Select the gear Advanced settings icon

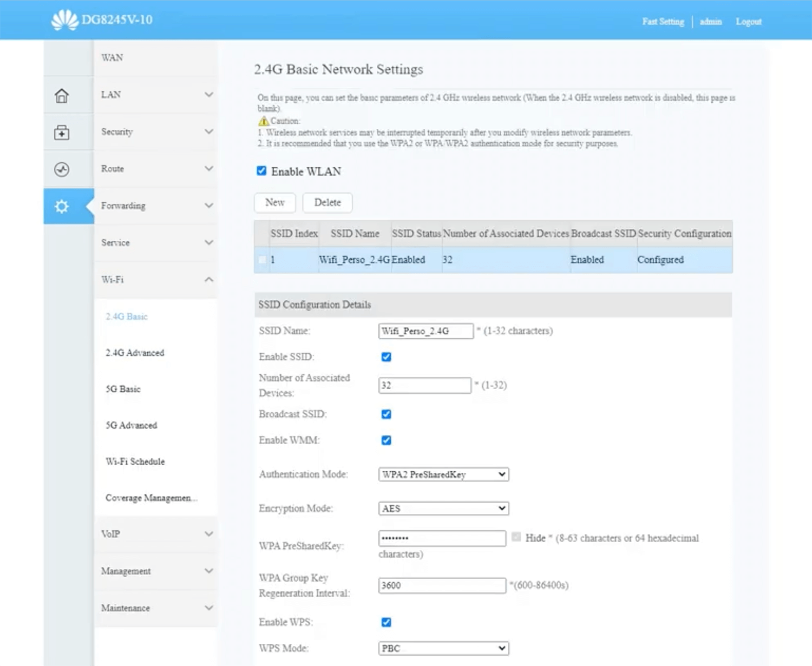62,206
